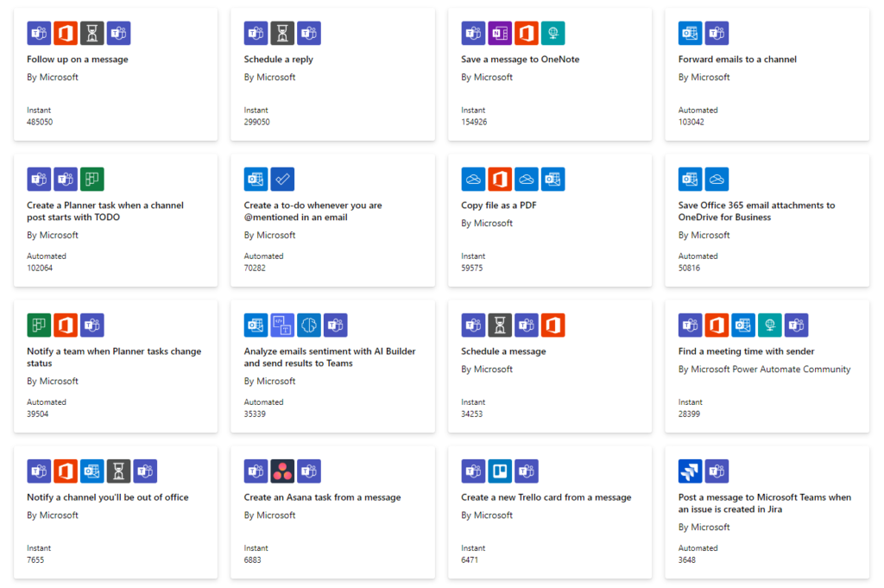Select the hourglass delay icon on Schedule a reply

[x=283, y=33]
